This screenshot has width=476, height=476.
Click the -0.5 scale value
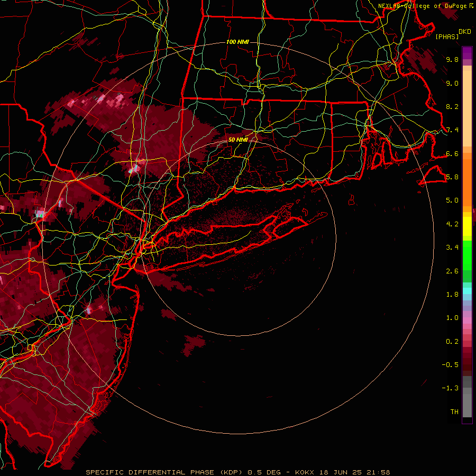450,365
